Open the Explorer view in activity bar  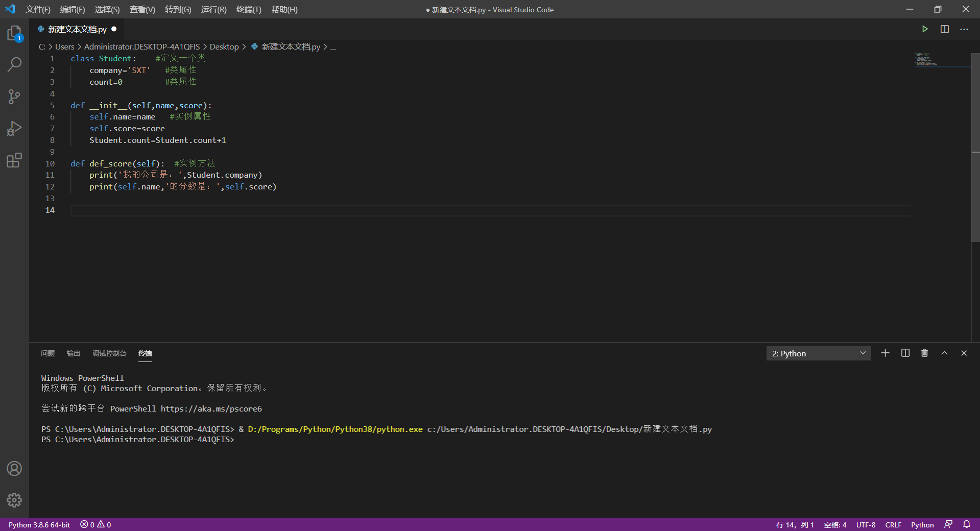pyautogui.click(x=14, y=34)
